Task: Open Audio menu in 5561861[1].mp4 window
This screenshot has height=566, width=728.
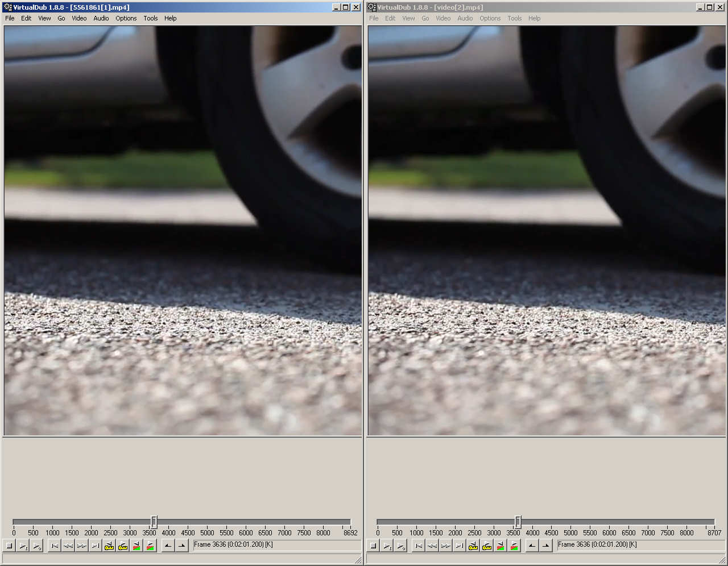Action: [x=101, y=18]
